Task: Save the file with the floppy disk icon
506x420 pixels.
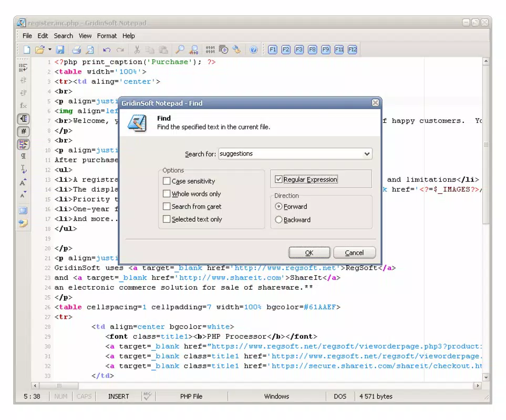Action: click(60, 49)
